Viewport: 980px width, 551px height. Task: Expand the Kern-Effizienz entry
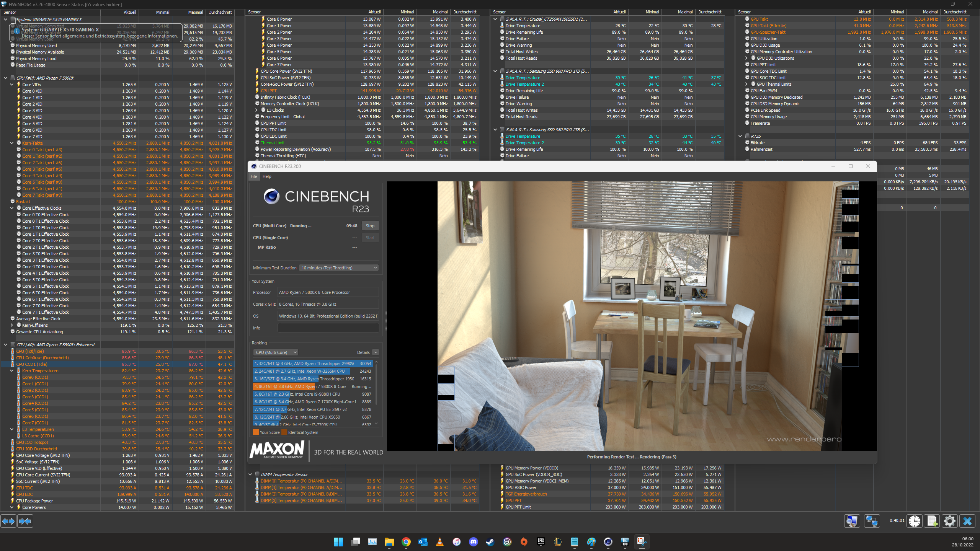[12, 325]
